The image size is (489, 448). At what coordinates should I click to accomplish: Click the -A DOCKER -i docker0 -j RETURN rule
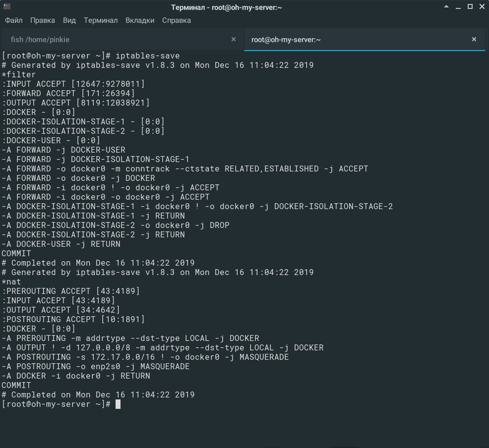coord(76,376)
